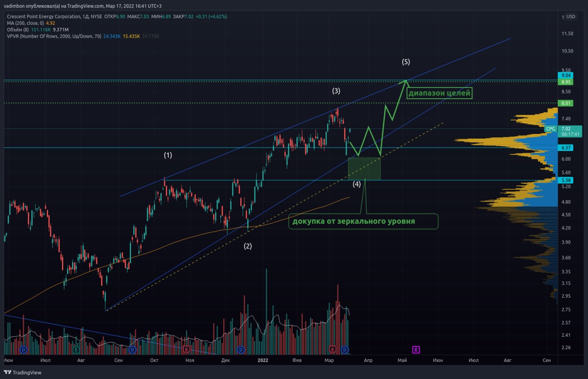Click the red E earnings marker in Мар
The image size is (588, 379).
[333, 350]
